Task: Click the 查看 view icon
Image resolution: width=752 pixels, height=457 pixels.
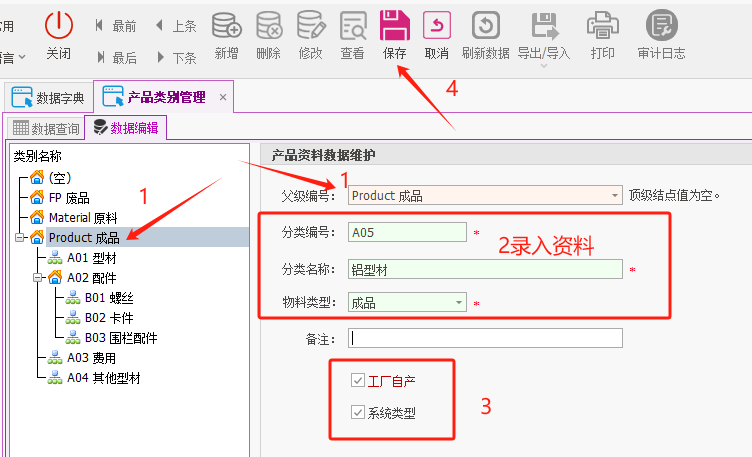Action: tap(353, 25)
